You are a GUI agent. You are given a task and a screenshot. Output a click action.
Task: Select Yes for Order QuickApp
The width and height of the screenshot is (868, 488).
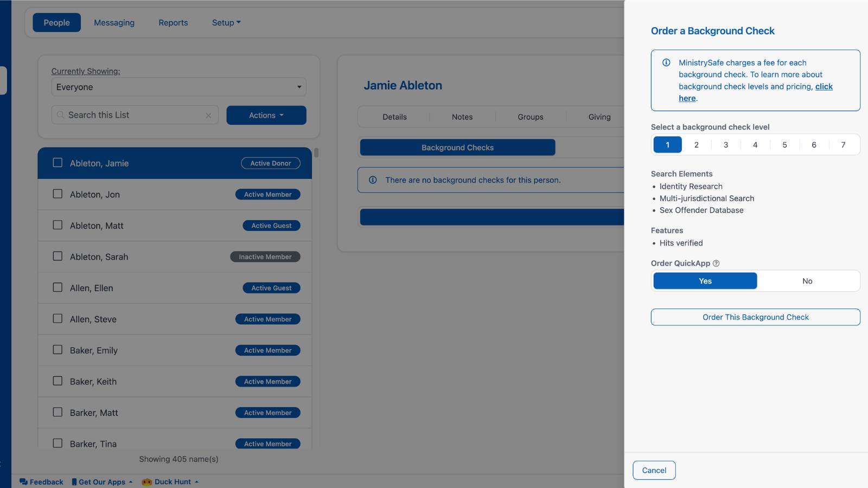(705, 281)
